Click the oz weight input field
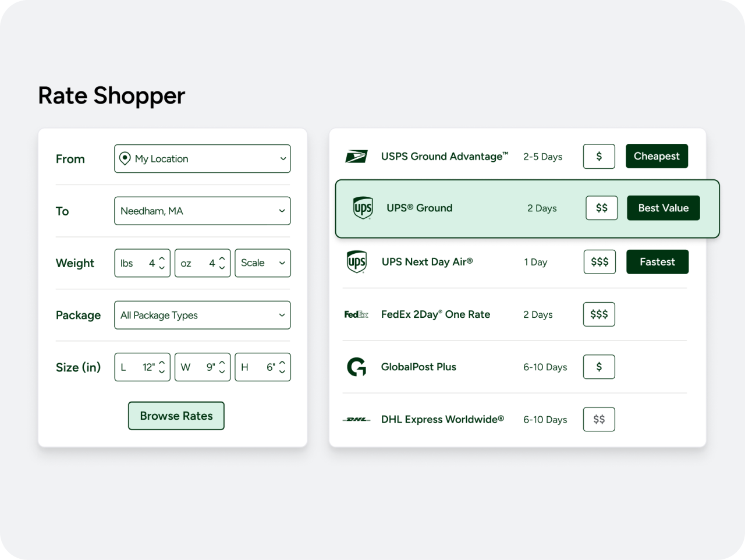The width and height of the screenshot is (745, 560). click(203, 263)
